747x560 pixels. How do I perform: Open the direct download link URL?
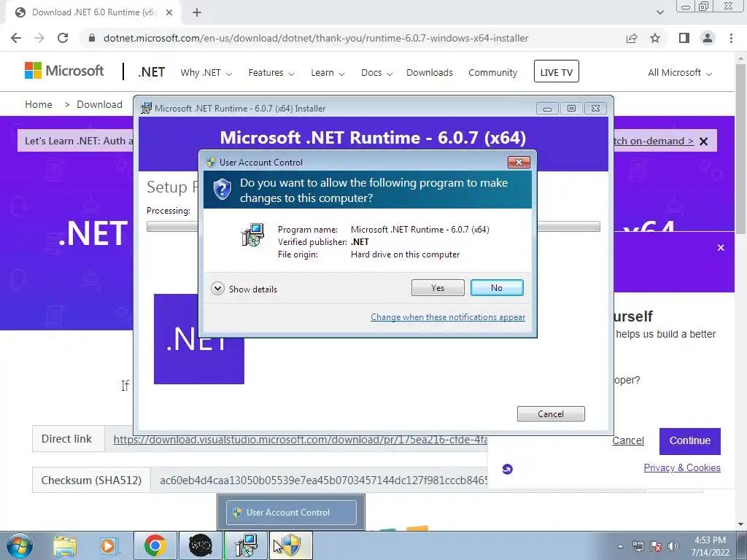coord(300,439)
